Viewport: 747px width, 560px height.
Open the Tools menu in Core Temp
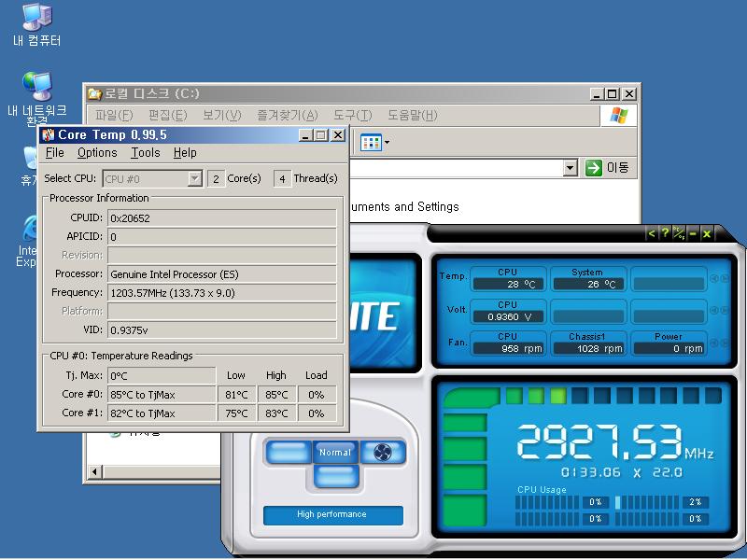tap(146, 153)
